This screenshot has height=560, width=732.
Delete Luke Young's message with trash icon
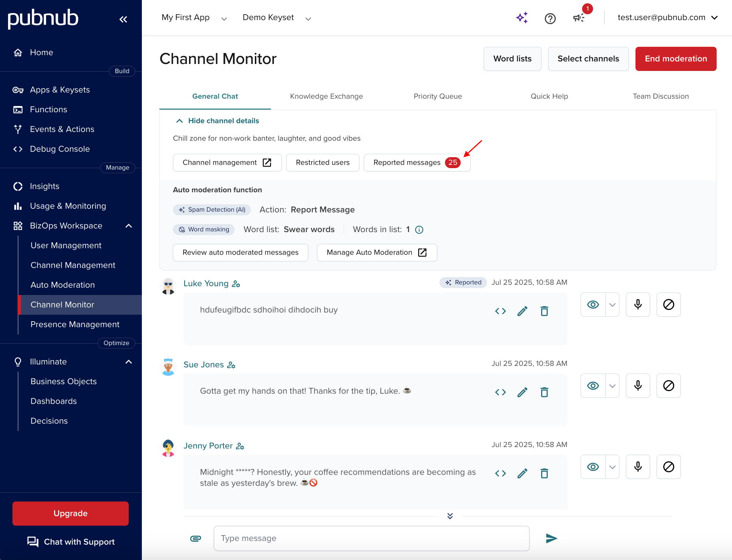tap(544, 311)
